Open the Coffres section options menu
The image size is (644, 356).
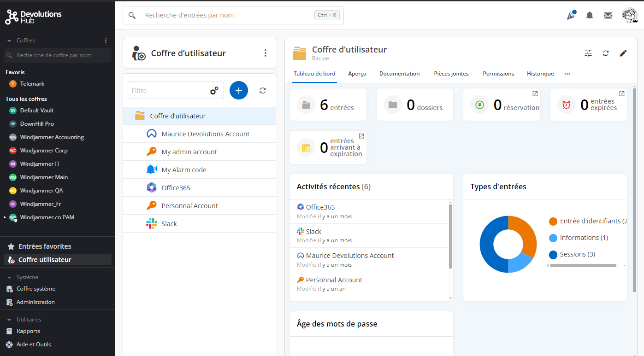point(106,41)
